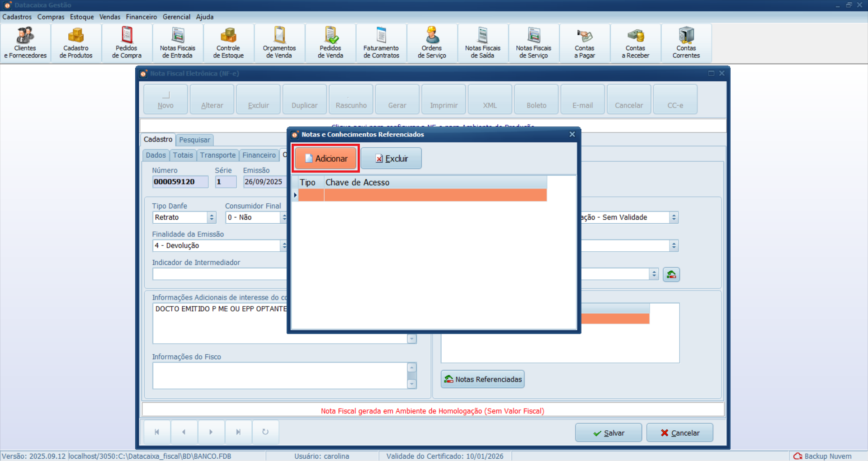
Task: Open Contas a Pagar toolbar icon
Action: tap(585, 43)
